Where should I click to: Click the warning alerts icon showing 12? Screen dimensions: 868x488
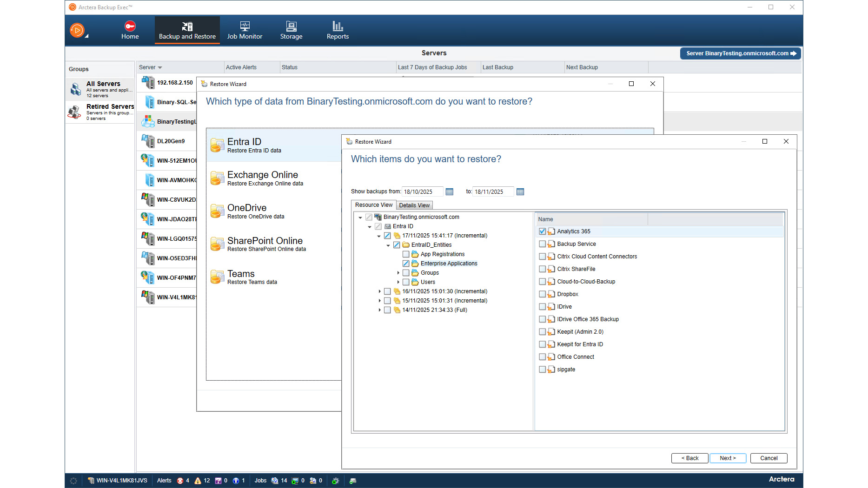pos(198,481)
